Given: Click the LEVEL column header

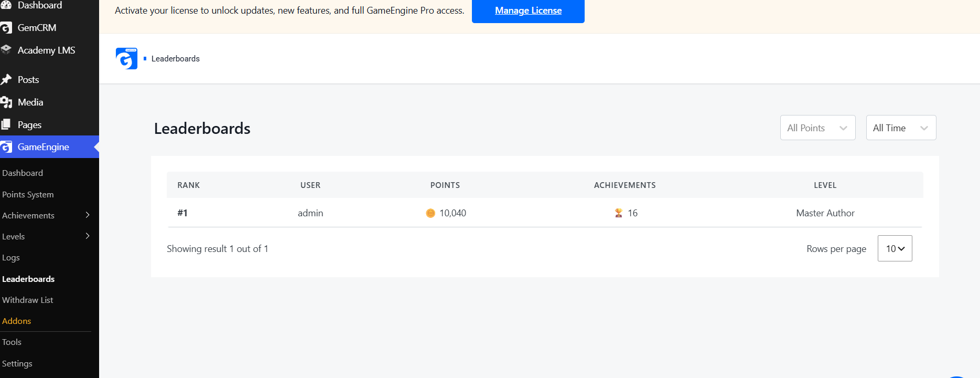Looking at the screenshot, I should pos(825,185).
